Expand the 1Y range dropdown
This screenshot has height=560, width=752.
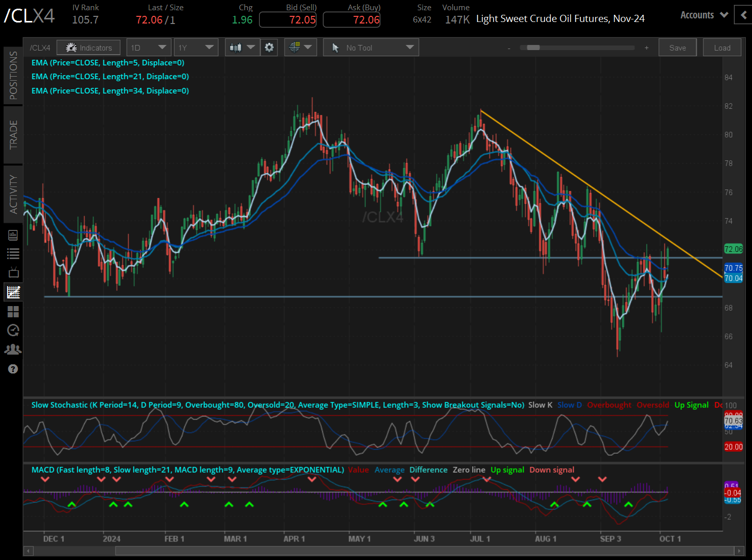[x=196, y=48]
